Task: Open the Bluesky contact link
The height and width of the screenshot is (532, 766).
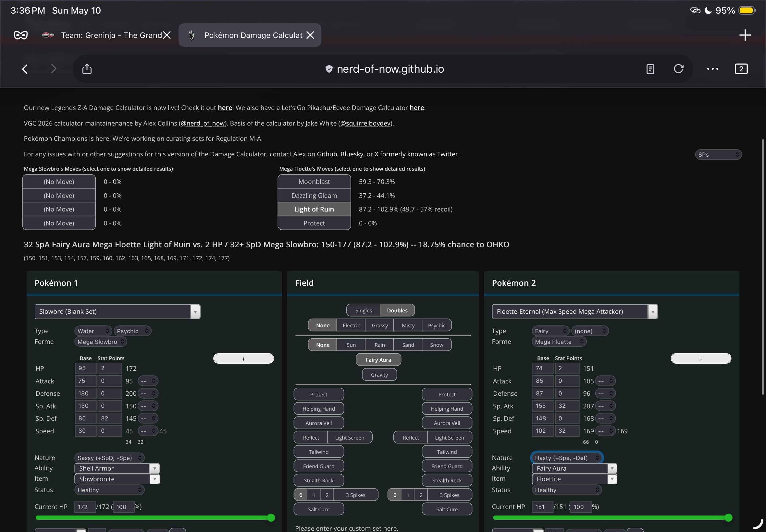Action: tap(352, 154)
